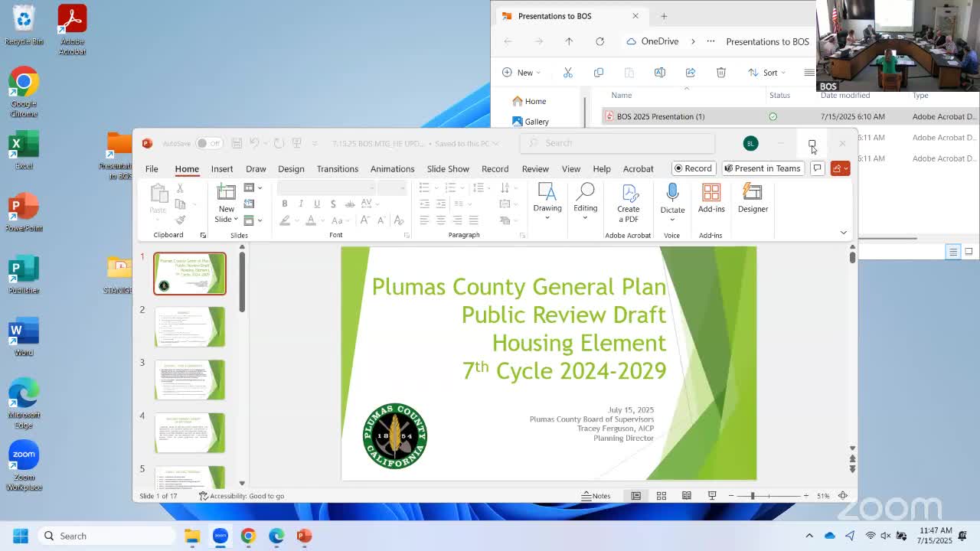
Task: Click the Present in Teams button
Action: [763, 168]
